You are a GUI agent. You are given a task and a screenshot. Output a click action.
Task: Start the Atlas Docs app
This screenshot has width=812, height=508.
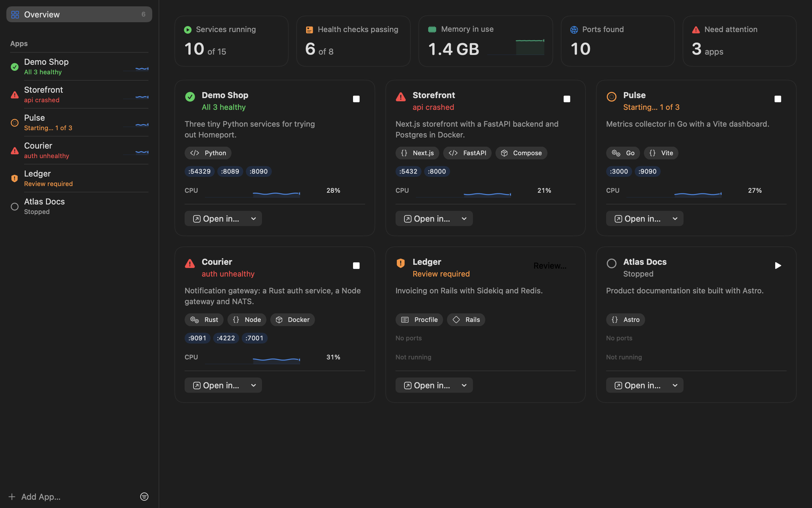pos(777,266)
